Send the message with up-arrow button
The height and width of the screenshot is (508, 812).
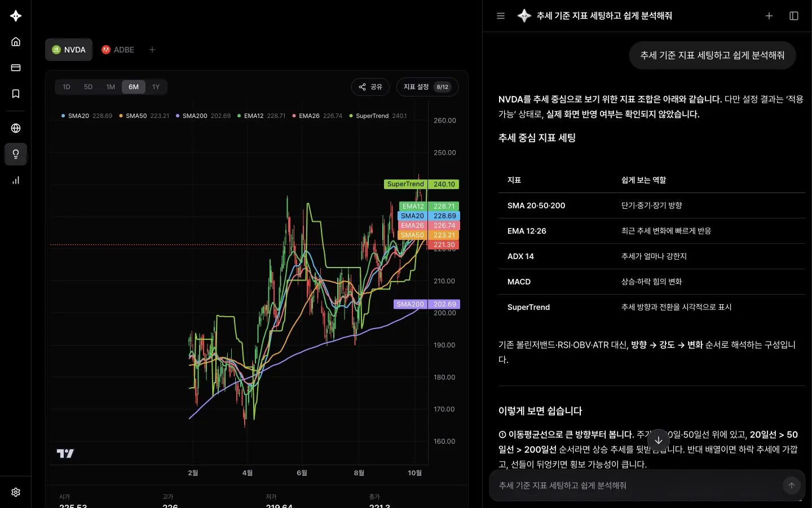tap(791, 485)
